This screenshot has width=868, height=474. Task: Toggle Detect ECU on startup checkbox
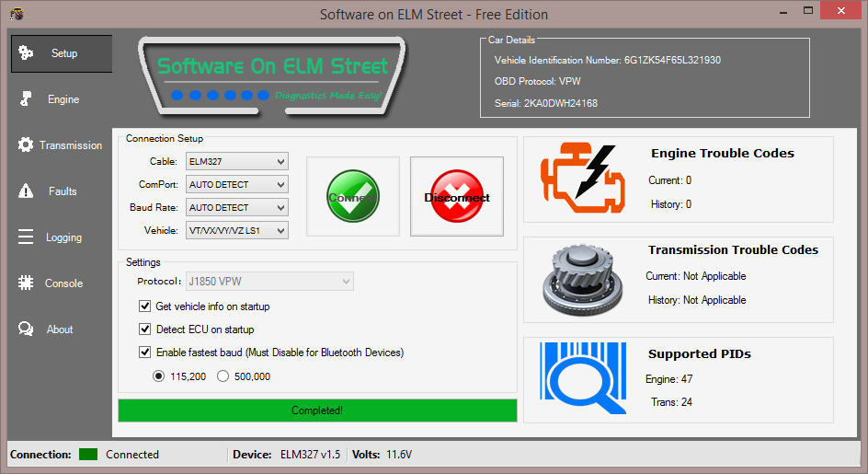pyautogui.click(x=144, y=329)
